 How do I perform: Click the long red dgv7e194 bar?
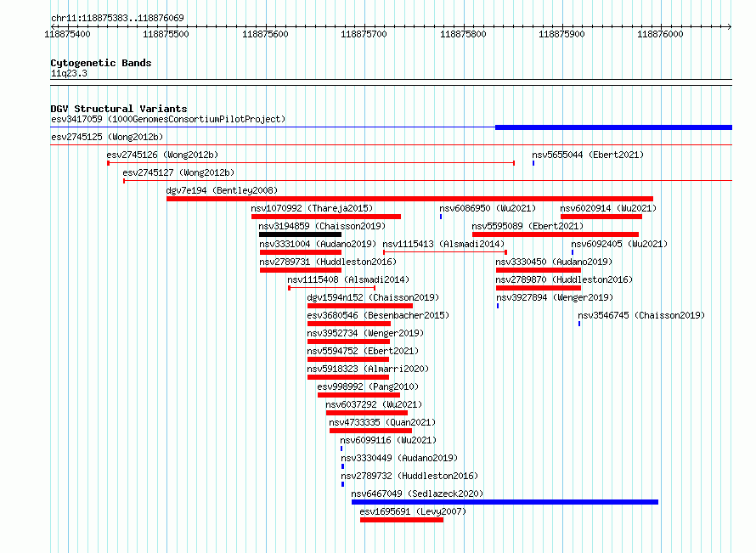pyautogui.click(x=409, y=199)
